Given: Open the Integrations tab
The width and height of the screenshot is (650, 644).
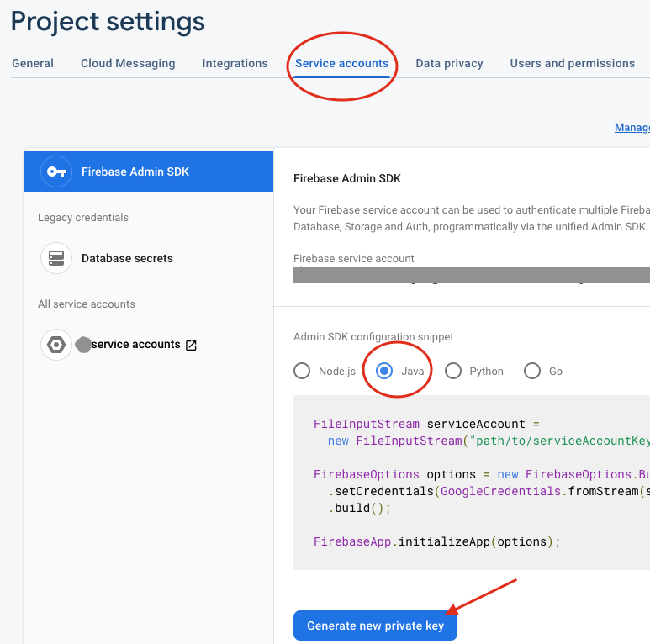Looking at the screenshot, I should pyautogui.click(x=235, y=63).
